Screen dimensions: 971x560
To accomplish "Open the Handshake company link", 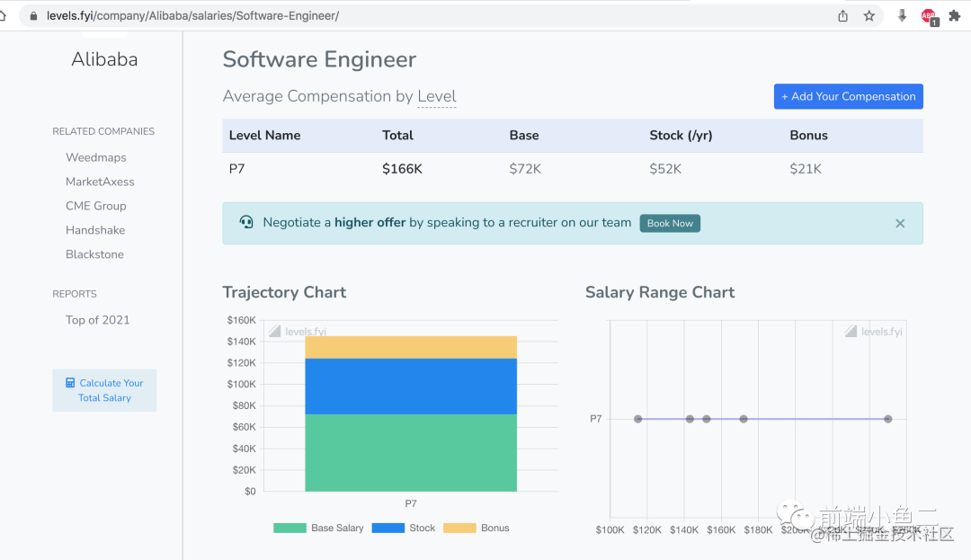I will point(95,230).
